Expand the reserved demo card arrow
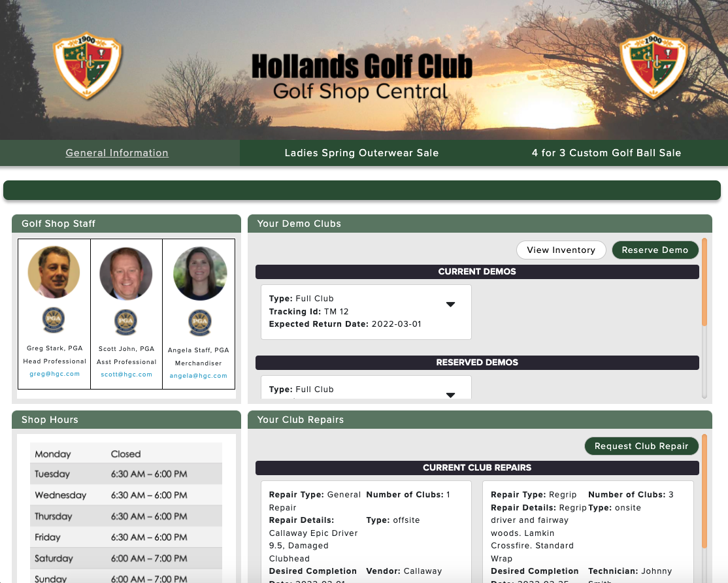Viewport: 728px width, 583px height. click(450, 395)
